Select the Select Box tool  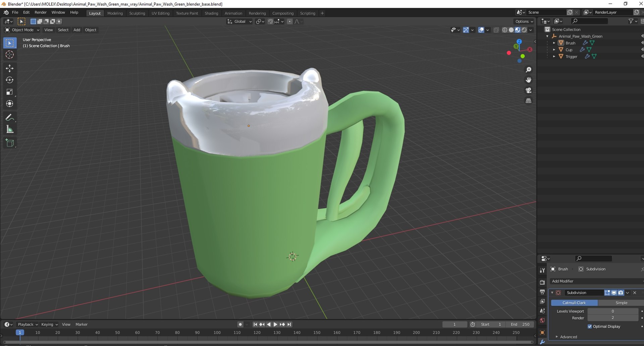pos(10,43)
